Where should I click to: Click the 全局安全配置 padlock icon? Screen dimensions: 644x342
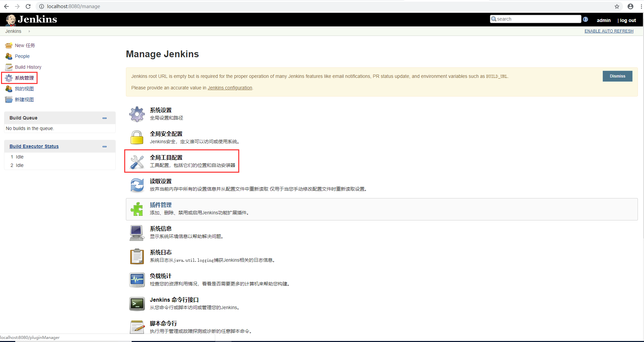coord(137,137)
